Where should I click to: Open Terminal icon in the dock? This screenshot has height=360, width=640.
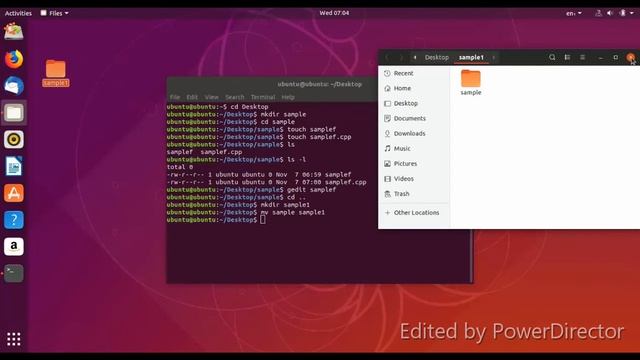[14, 273]
